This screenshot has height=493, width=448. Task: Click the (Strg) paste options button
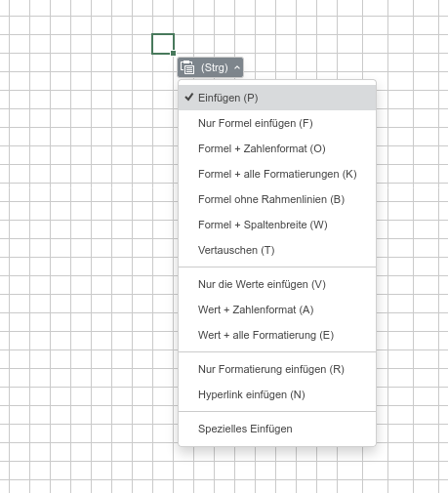tap(210, 67)
